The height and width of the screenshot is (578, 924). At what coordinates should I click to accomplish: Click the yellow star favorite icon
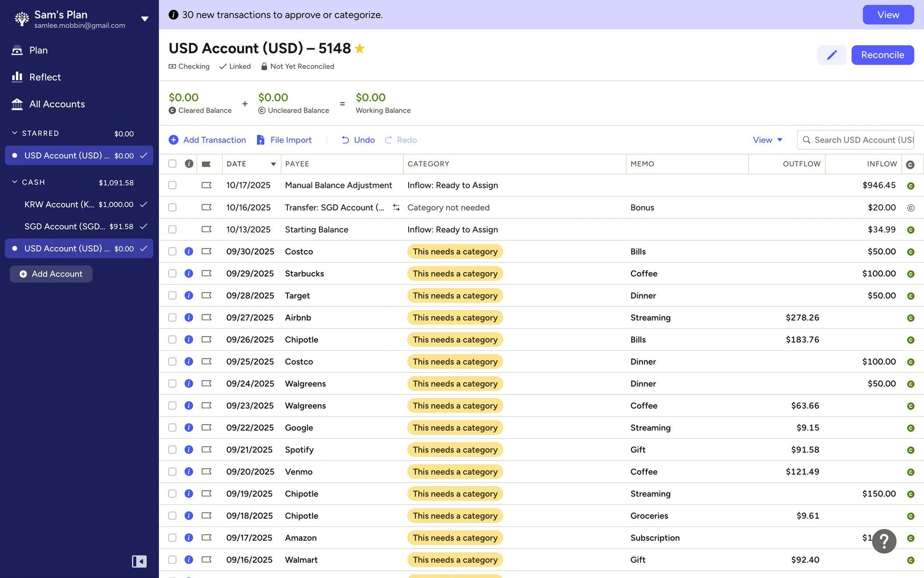pos(359,49)
